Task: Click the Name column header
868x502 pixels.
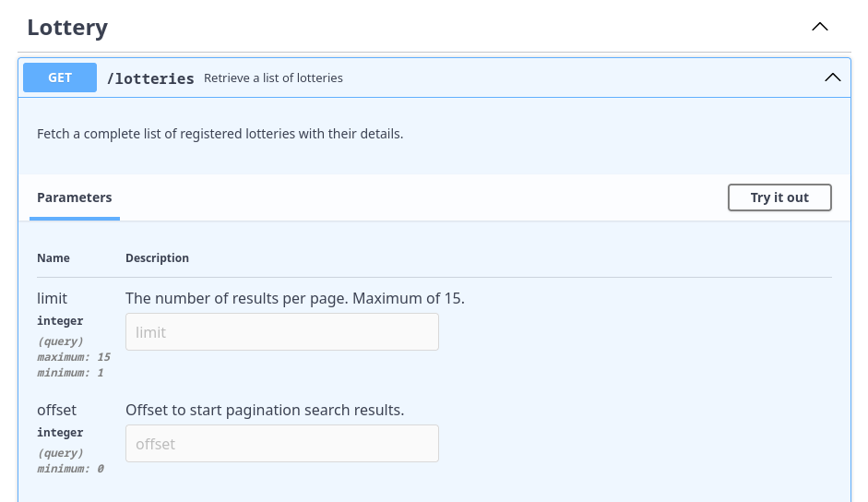Action: (x=54, y=258)
